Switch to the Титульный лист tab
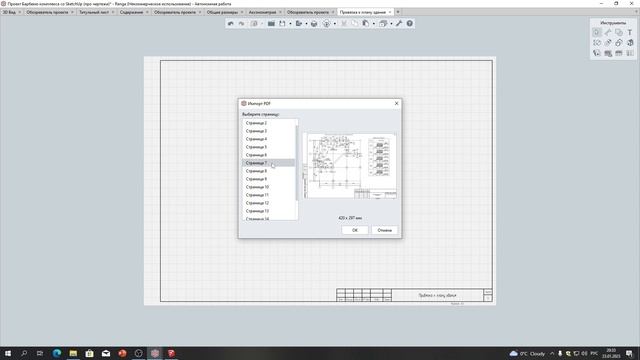The image size is (640, 360). click(94, 12)
